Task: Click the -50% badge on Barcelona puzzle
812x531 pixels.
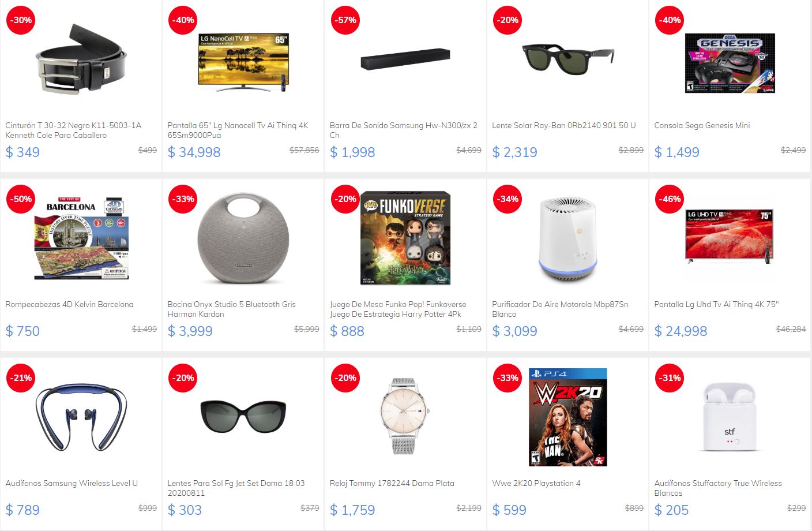Action: click(21, 200)
